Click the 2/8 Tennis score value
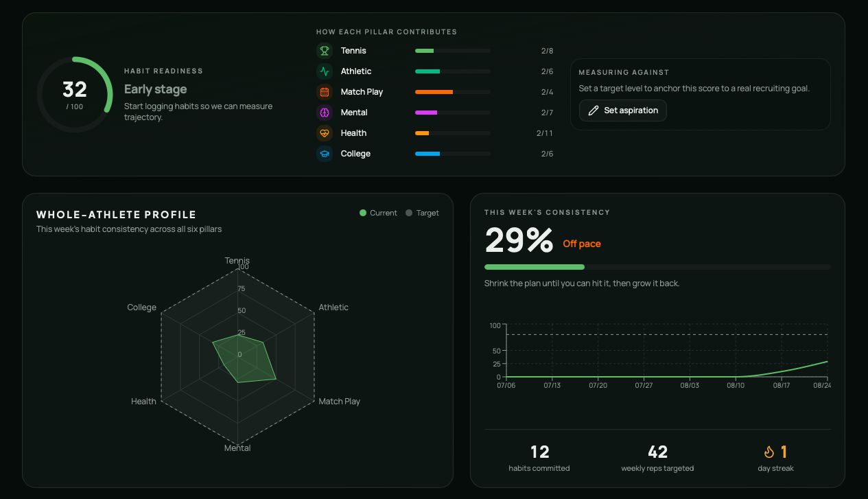 (547, 51)
